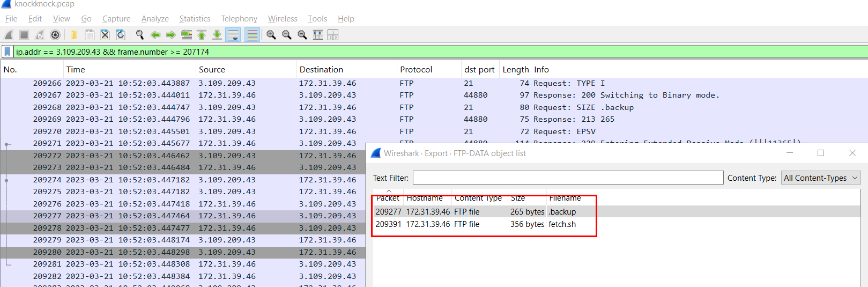This screenshot has width=868, height=287.
Task: Open a capture file folder icon
Action: (74, 35)
